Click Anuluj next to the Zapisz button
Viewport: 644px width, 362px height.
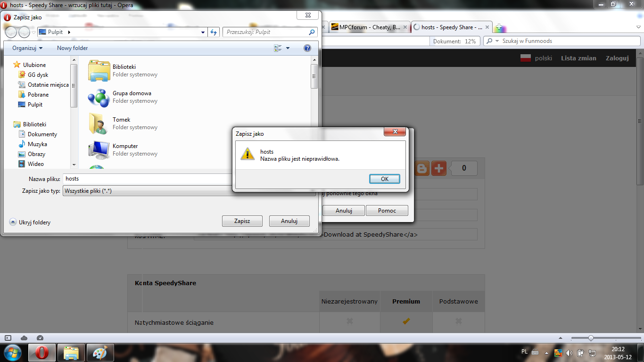point(289,221)
